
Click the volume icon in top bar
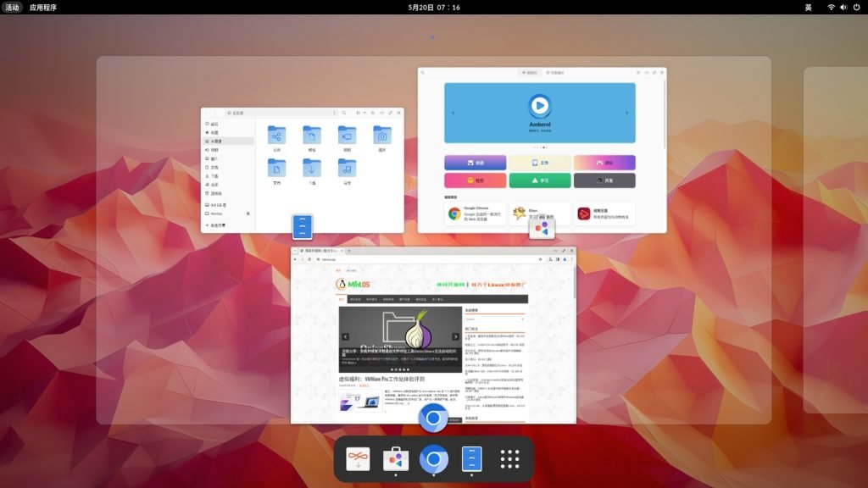click(x=843, y=7)
